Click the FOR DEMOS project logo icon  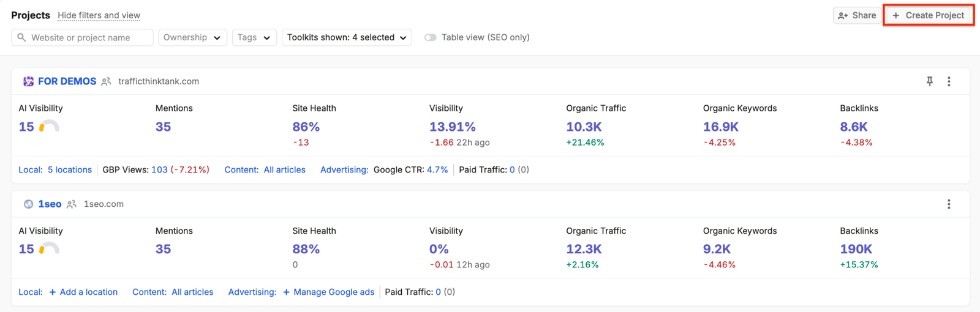[x=28, y=81]
